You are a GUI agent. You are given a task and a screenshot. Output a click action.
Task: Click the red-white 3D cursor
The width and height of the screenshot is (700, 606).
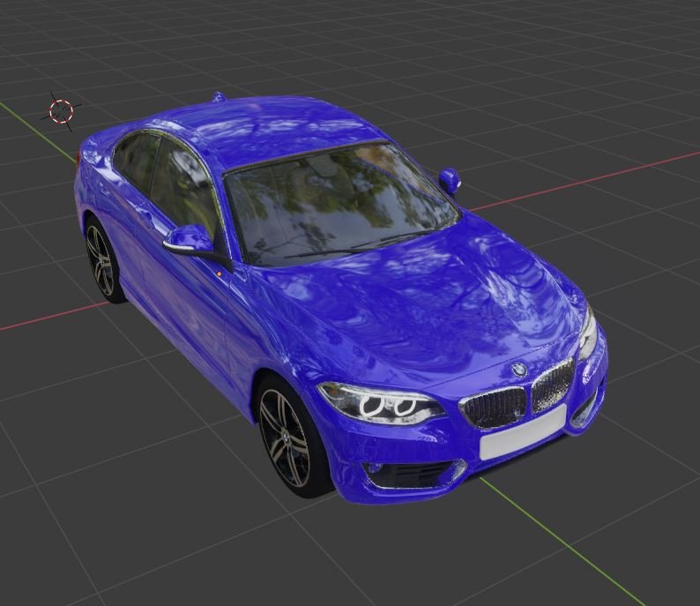[x=61, y=112]
